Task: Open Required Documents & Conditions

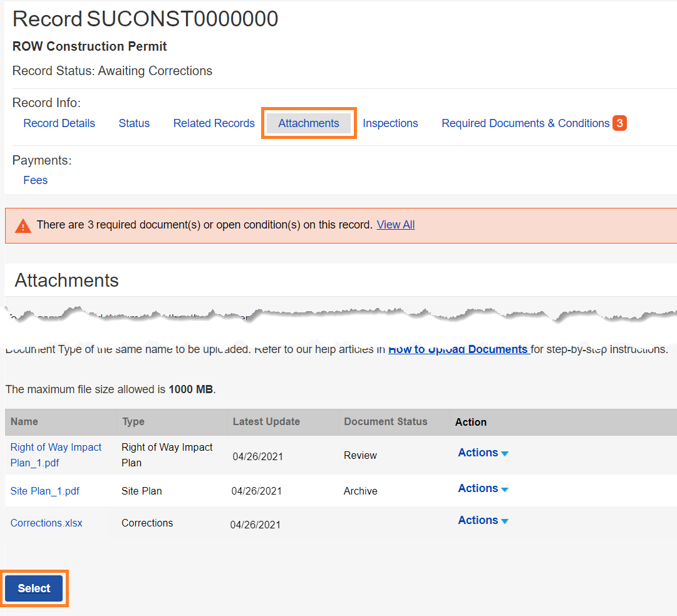Action: pyautogui.click(x=525, y=123)
